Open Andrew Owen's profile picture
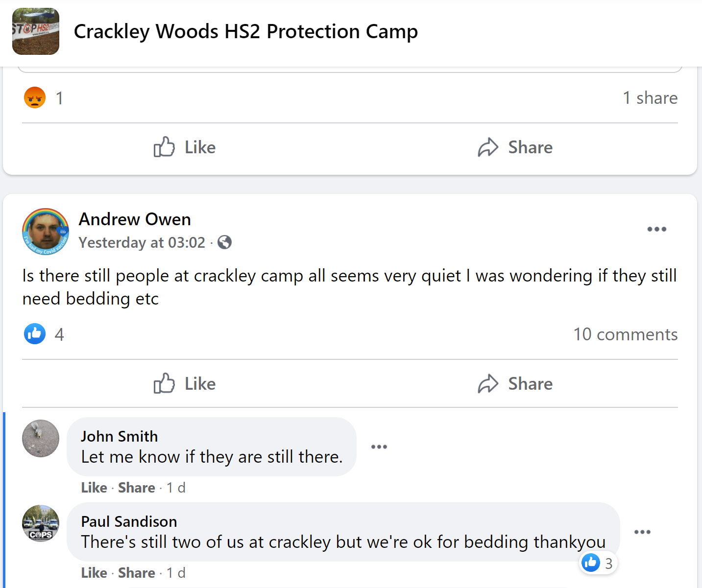 (x=46, y=232)
